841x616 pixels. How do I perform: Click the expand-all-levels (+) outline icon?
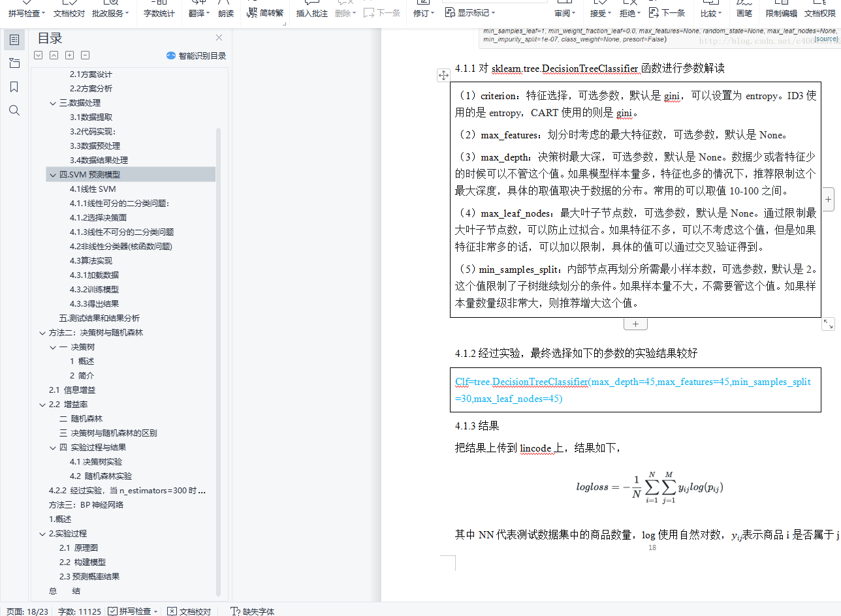[x=70, y=55]
